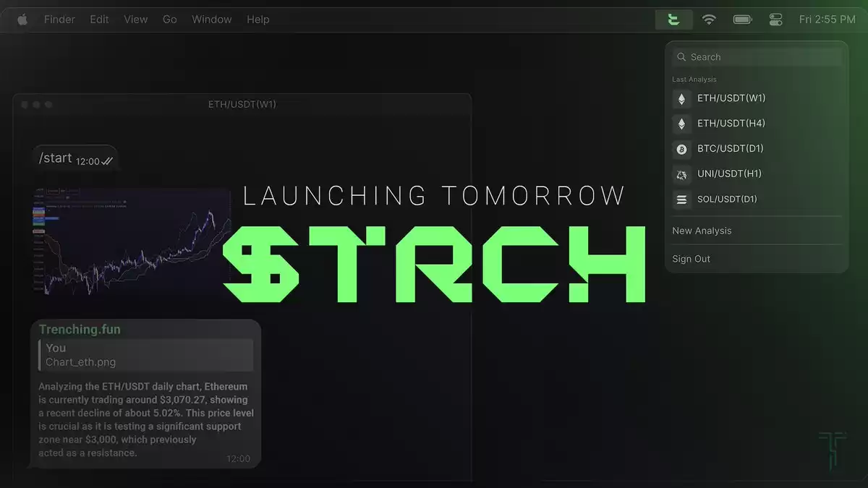Open the Help menu
The image size is (868, 488).
tap(258, 20)
